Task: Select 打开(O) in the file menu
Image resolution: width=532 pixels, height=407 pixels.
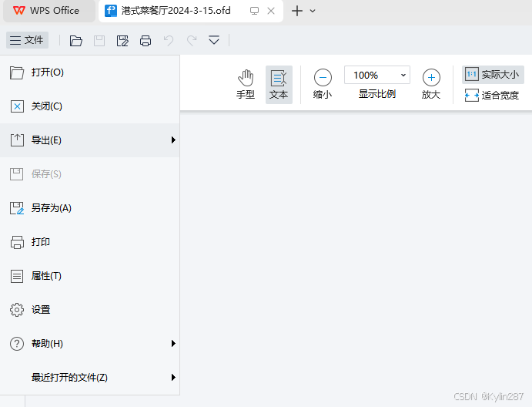Action: pos(90,72)
